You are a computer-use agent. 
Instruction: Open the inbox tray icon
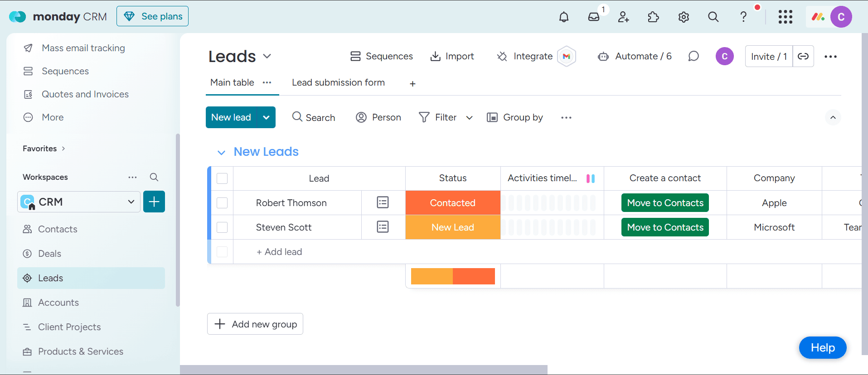[593, 17]
